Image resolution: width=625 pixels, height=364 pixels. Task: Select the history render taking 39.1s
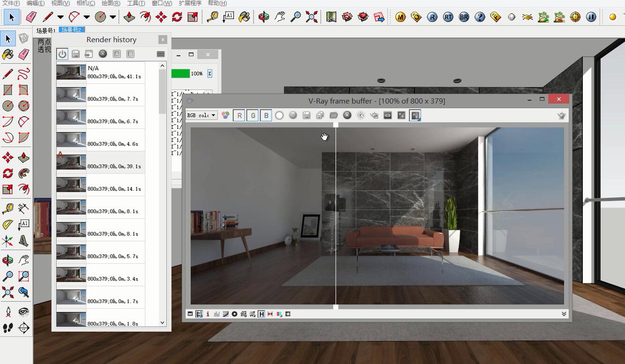point(101,163)
